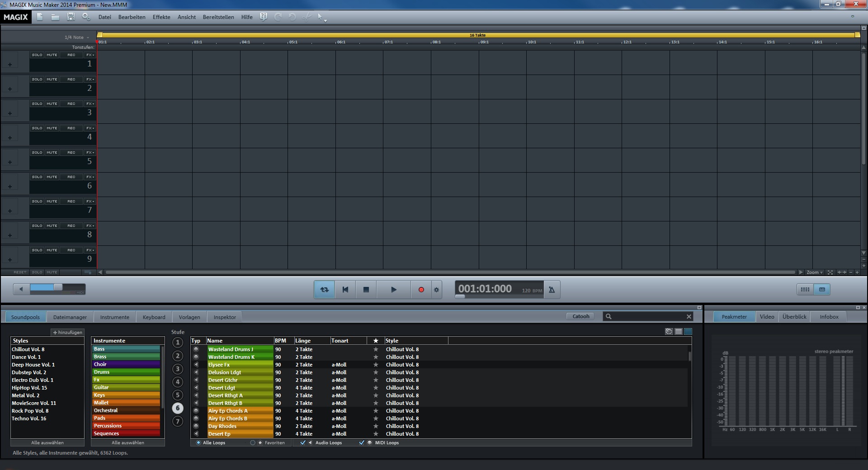Click the context help question icon
The width and height of the screenshot is (868, 470).
click(264, 17)
